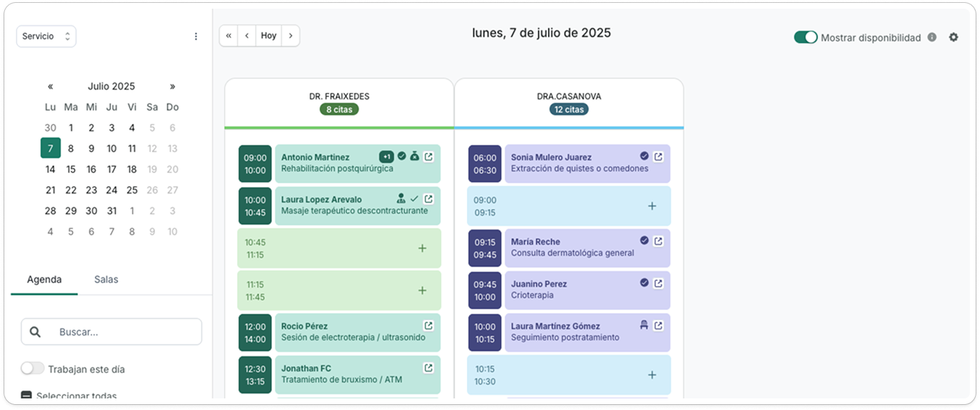Image resolution: width=980 pixels, height=410 pixels.
Task: Select July 15 in the mini calendar
Action: pos(71,170)
